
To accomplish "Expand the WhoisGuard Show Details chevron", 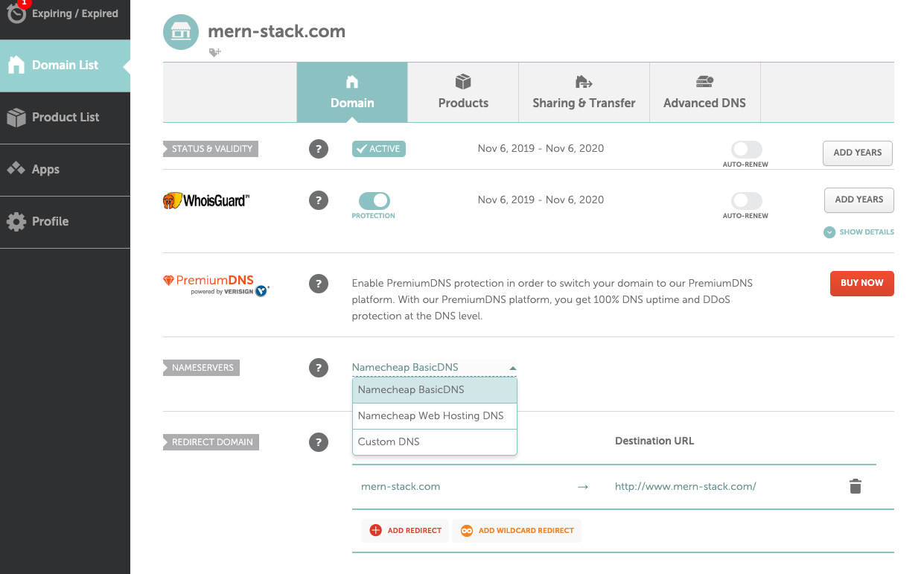I will [x=829, y=232].
